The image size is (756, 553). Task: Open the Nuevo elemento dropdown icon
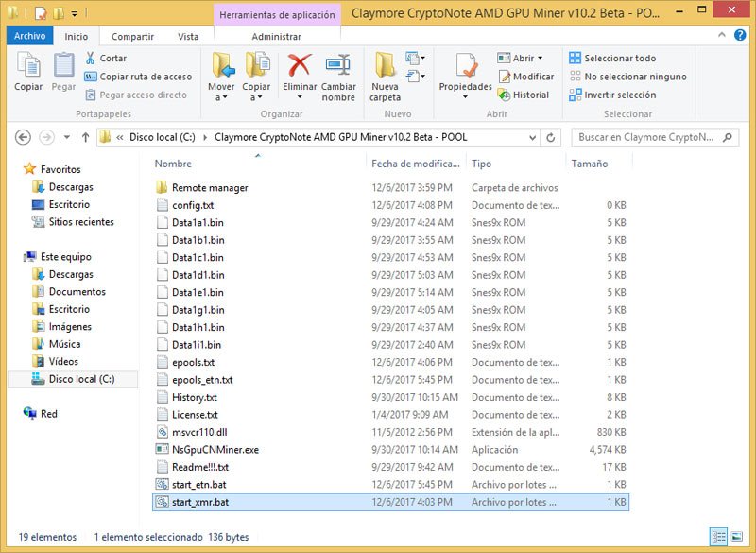click(415, 58)
